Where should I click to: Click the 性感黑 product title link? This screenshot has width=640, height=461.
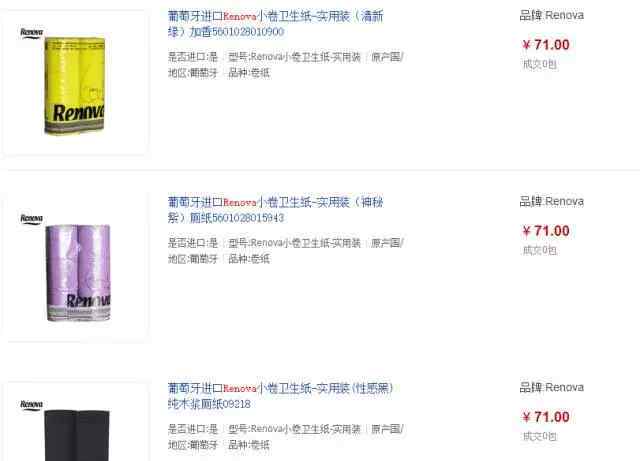(281, 396)
